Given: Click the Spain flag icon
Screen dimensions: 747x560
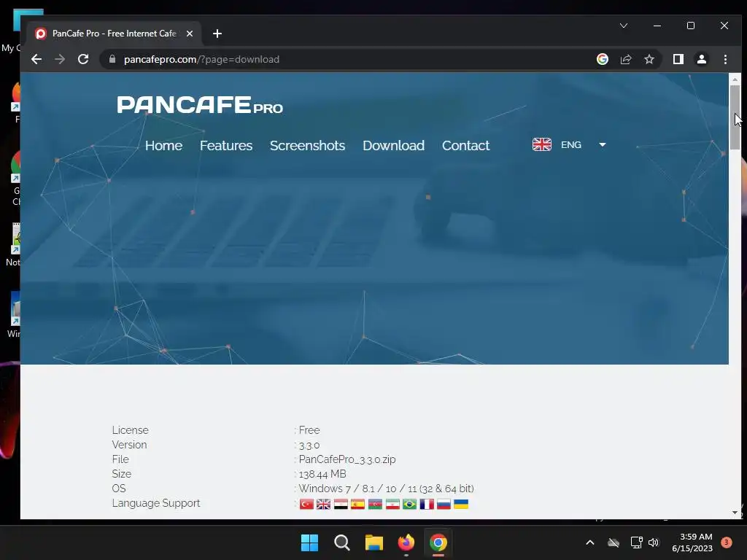Looking at the screenshot, I should 357,504.
